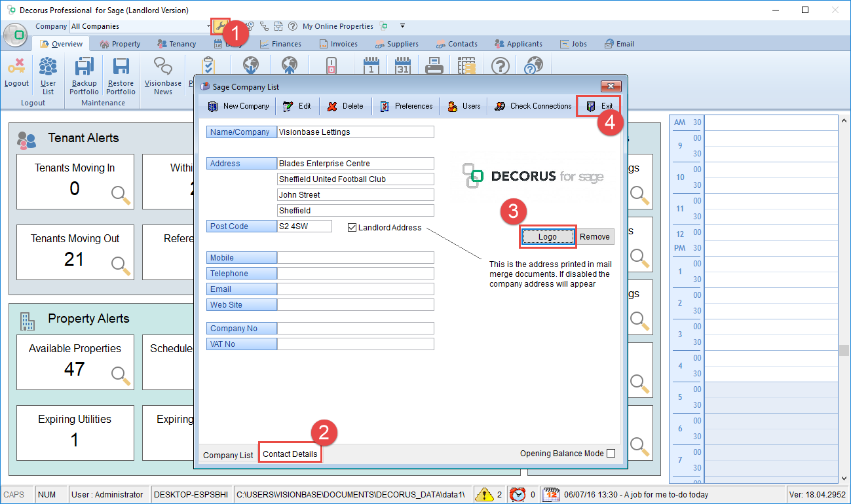This screenshot has width=851, height=504.
Task: Focus the Company No input field
Action: pos(356,329)
